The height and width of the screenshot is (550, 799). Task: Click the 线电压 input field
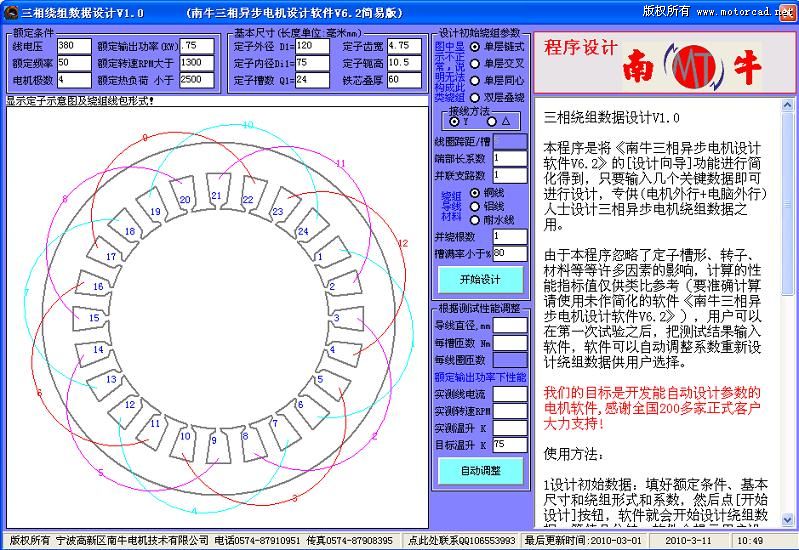click(x=74, y=46)
